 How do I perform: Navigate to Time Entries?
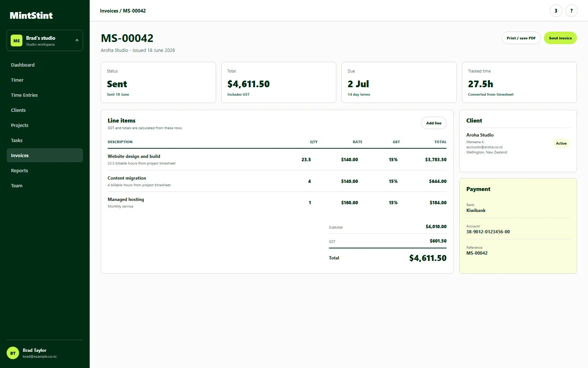(45, 95)
